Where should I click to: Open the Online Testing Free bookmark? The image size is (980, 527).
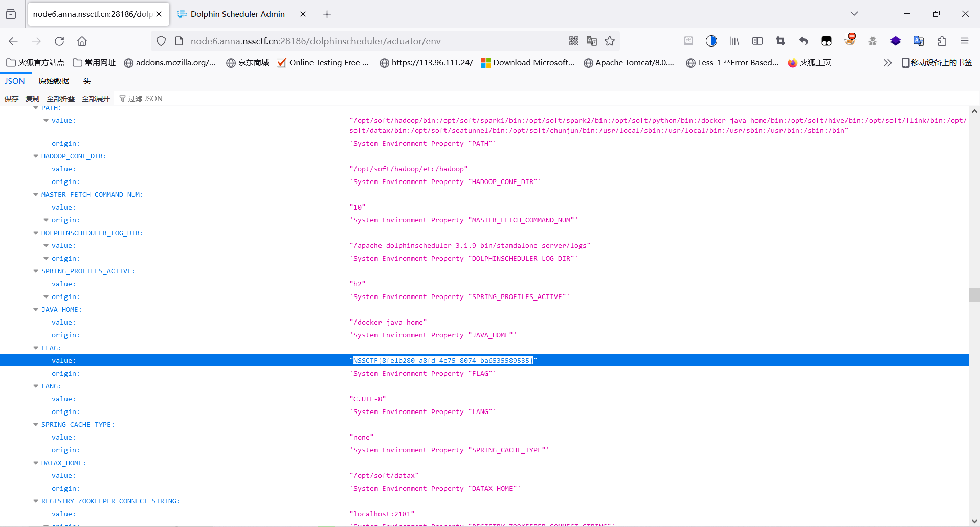[x=323, y=63]
